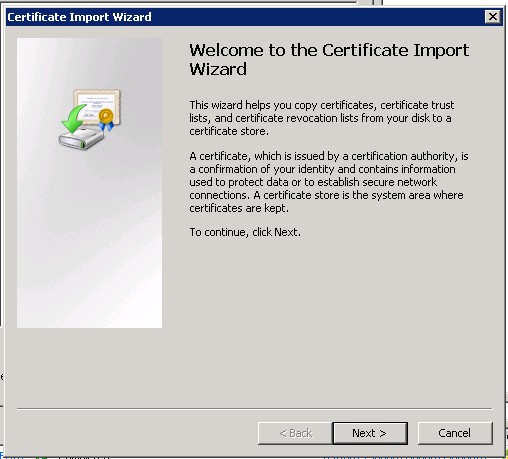Click the green download arrow graphic
Image resolution: width=508 pixels, height=459 pixels.
73,118
